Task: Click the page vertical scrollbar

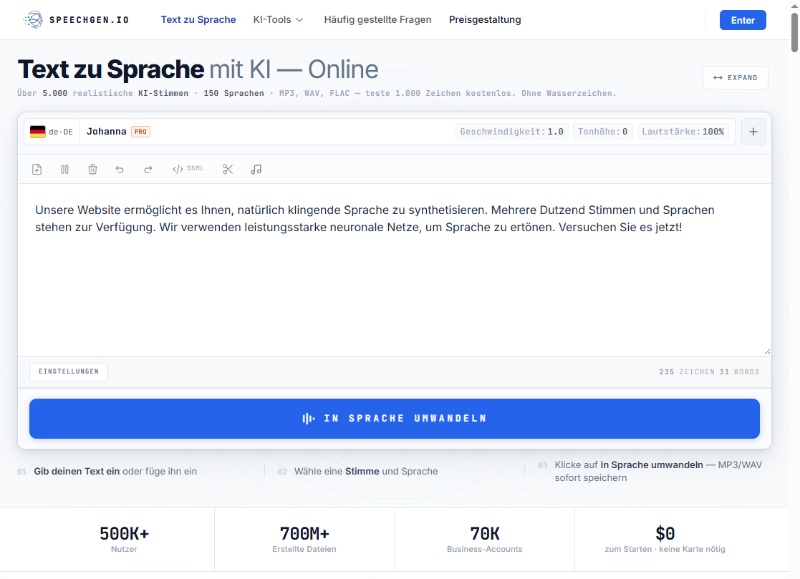Action: 794,33
